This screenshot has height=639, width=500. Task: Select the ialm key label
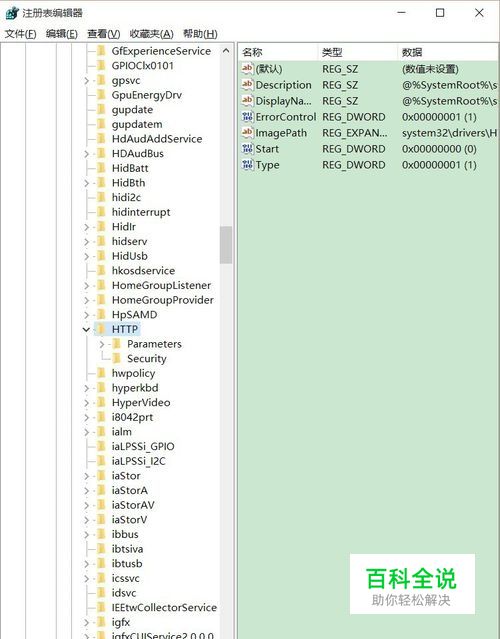point(121,432)
